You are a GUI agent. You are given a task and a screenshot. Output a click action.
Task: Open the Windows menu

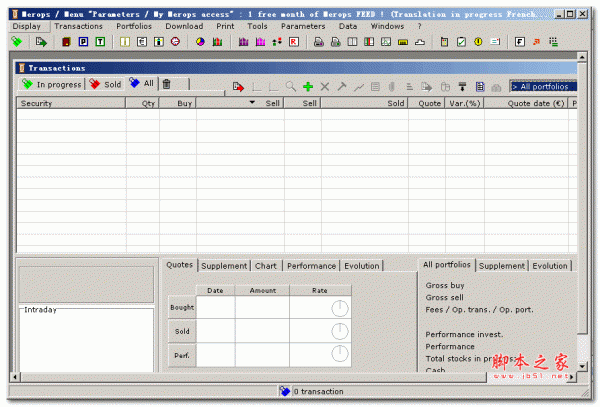tap(387, 26)
